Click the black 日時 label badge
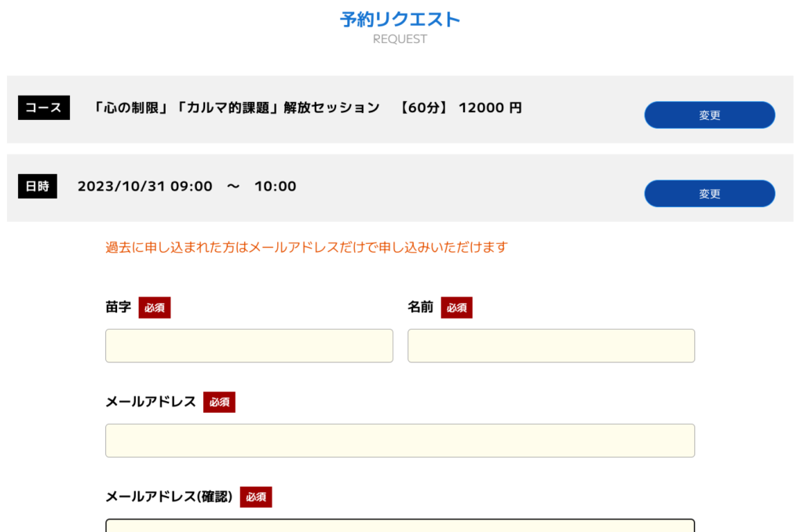 [x=37, y=186]
